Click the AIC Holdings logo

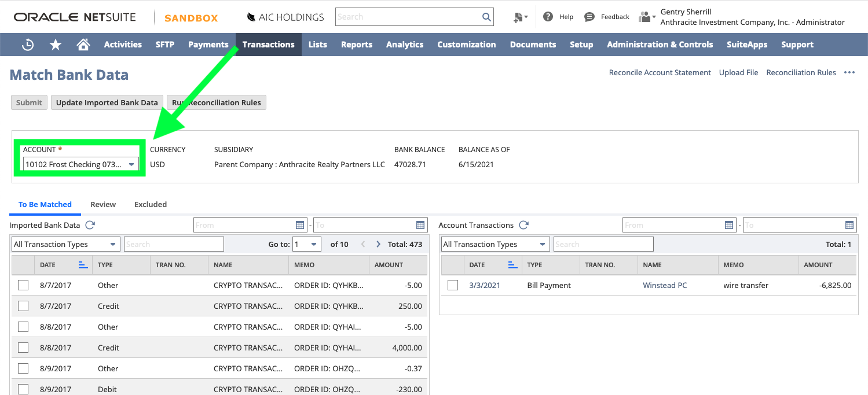285,17
